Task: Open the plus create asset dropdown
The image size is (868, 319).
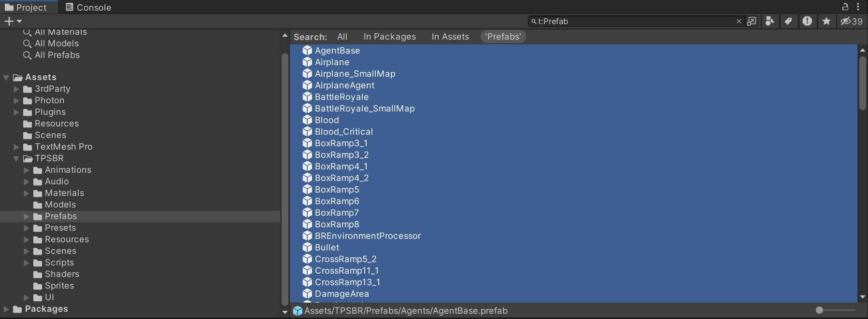Action: [x=13, y=21]
